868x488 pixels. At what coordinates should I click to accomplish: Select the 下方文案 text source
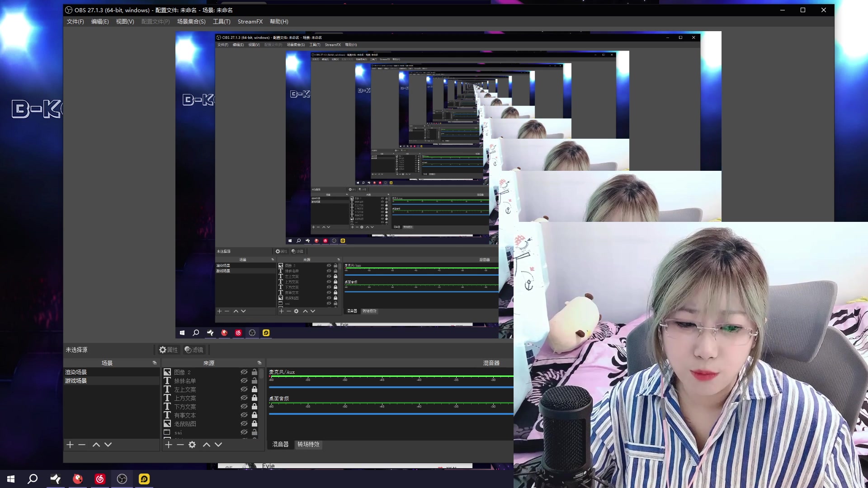click(x=211, y=406)
